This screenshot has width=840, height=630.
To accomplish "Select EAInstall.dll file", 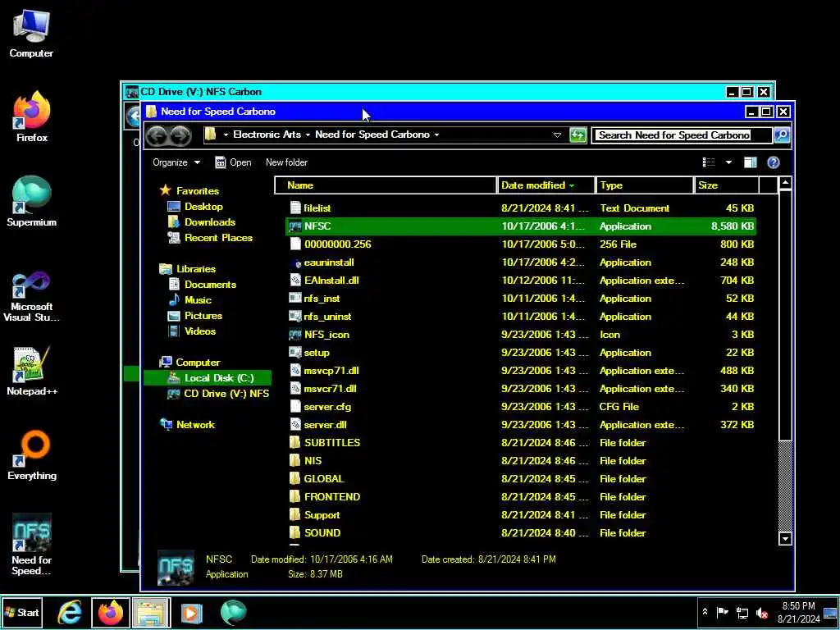I will click(521, 281).
